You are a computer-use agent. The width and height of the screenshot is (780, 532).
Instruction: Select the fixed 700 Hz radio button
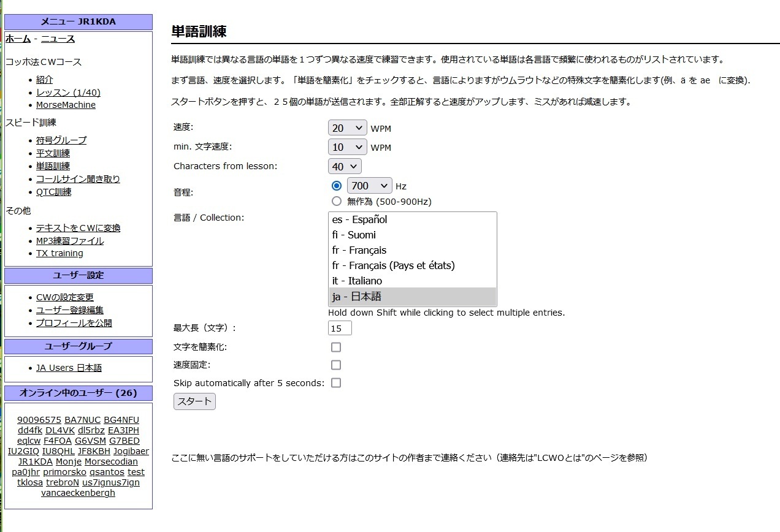click(x=336, y=186)
